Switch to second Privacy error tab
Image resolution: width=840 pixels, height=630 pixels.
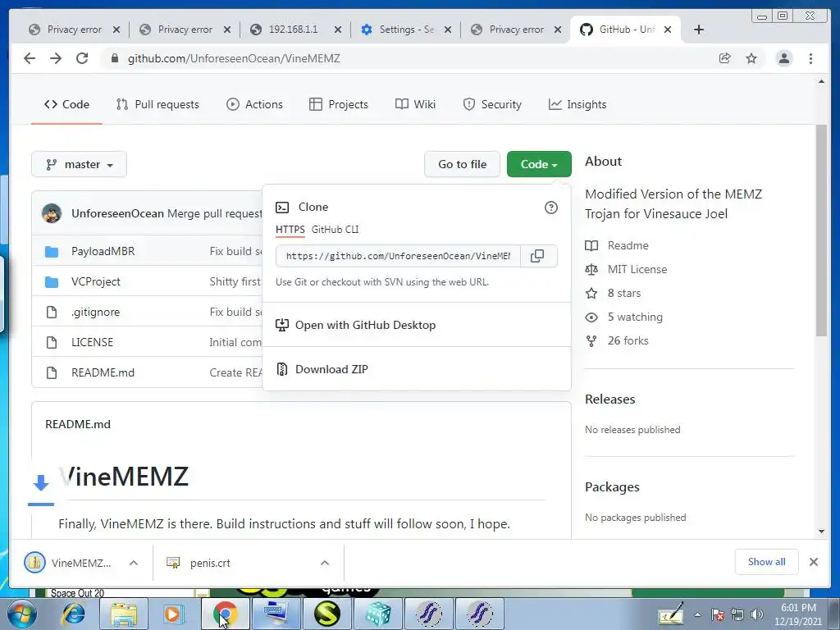(185, 30)
